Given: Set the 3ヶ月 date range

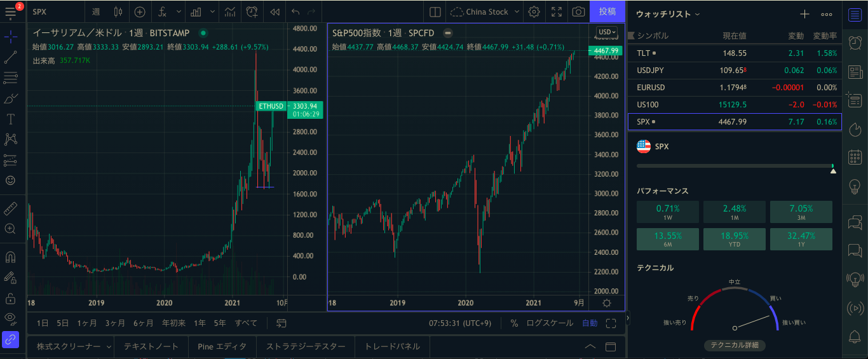Looking at the screenshot, I should coord(115,323).
